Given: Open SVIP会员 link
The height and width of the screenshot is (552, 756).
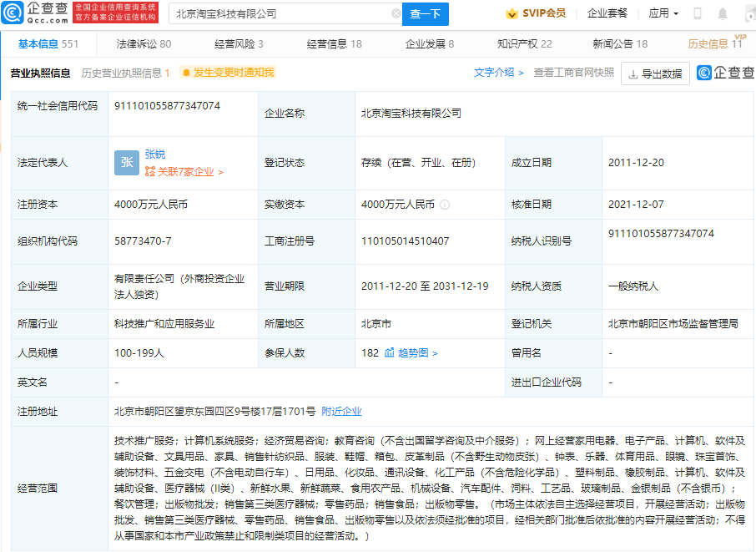Looking at the screenshot, I should tap(544, 13).
